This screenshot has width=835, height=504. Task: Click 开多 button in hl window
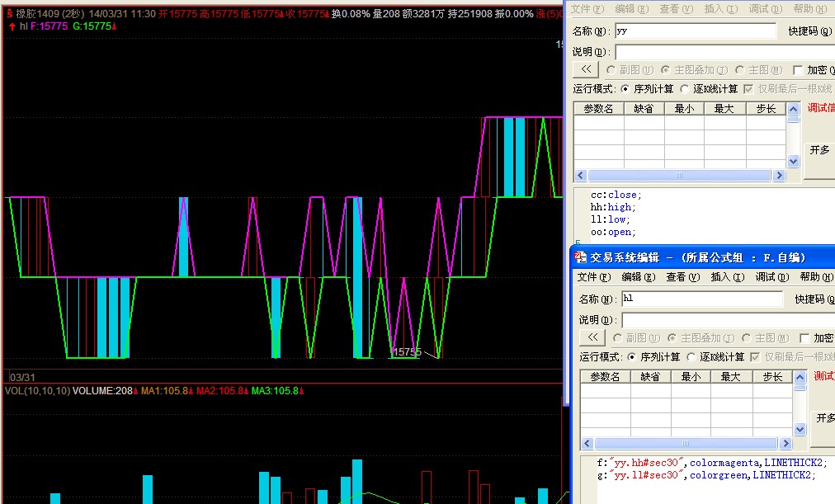click(x=824, y=418)
